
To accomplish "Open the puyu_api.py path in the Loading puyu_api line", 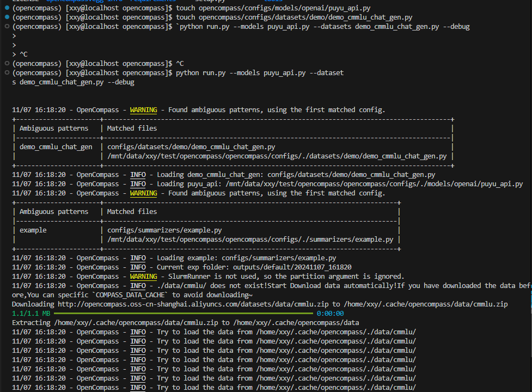I will [374, 184].
